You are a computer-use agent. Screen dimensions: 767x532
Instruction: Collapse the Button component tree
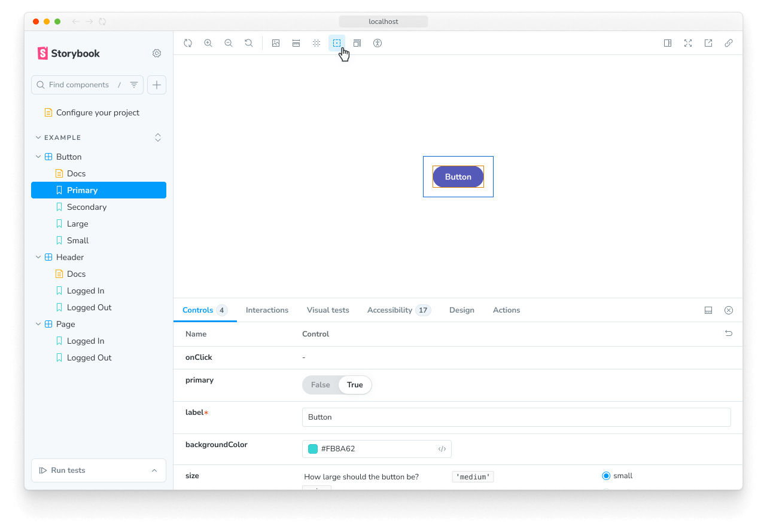[38, 156]
